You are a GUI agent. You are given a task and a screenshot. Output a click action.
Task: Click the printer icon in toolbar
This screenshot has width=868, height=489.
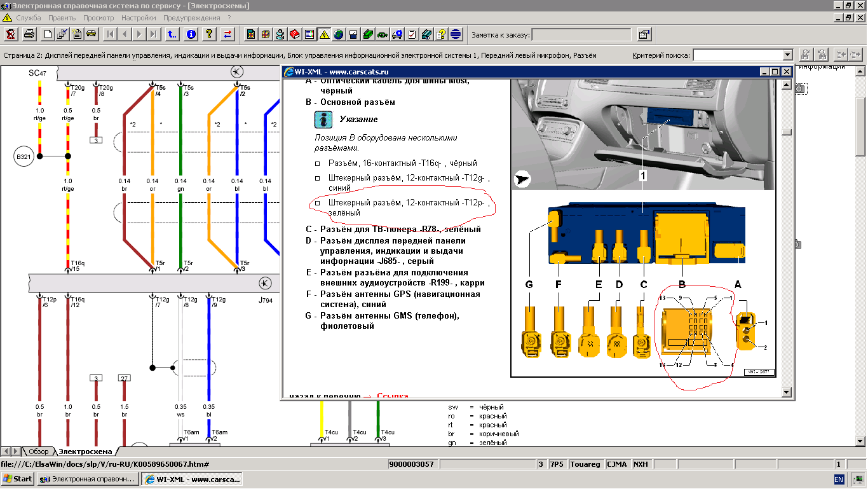29,34
